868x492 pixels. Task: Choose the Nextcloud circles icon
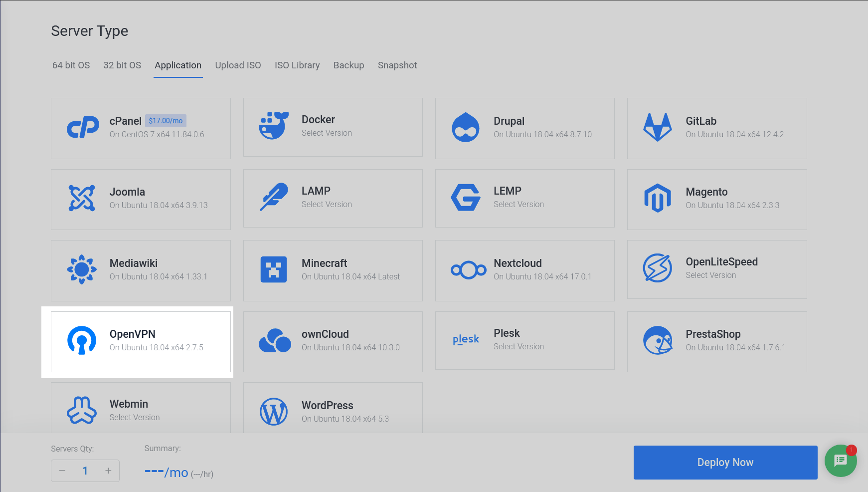click(468, 270)
